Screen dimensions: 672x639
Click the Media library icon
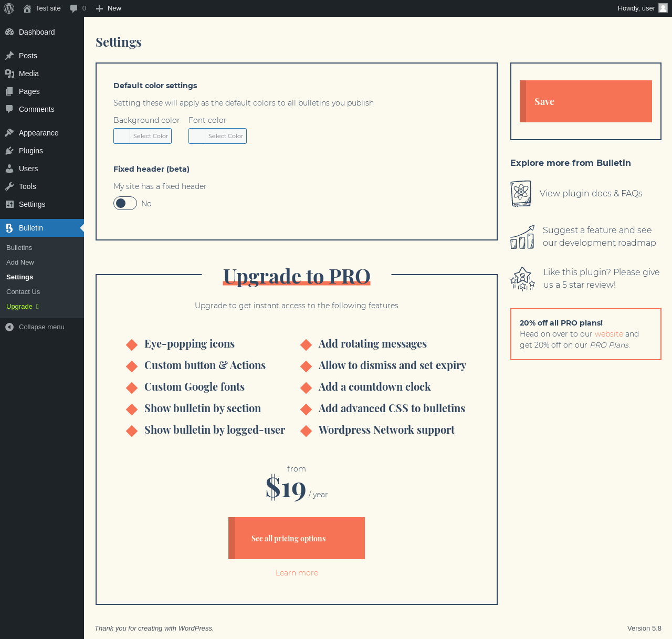point(9,74)
